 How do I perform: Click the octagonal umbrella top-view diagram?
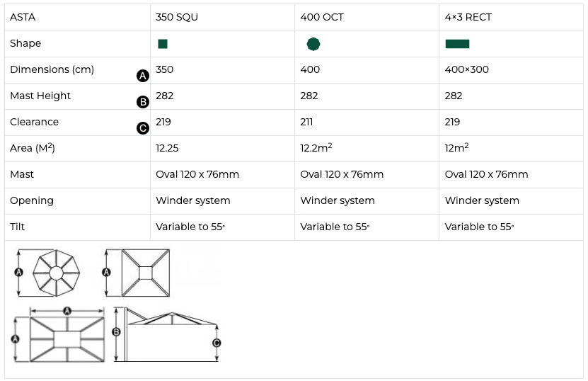[x=56, y=273]
